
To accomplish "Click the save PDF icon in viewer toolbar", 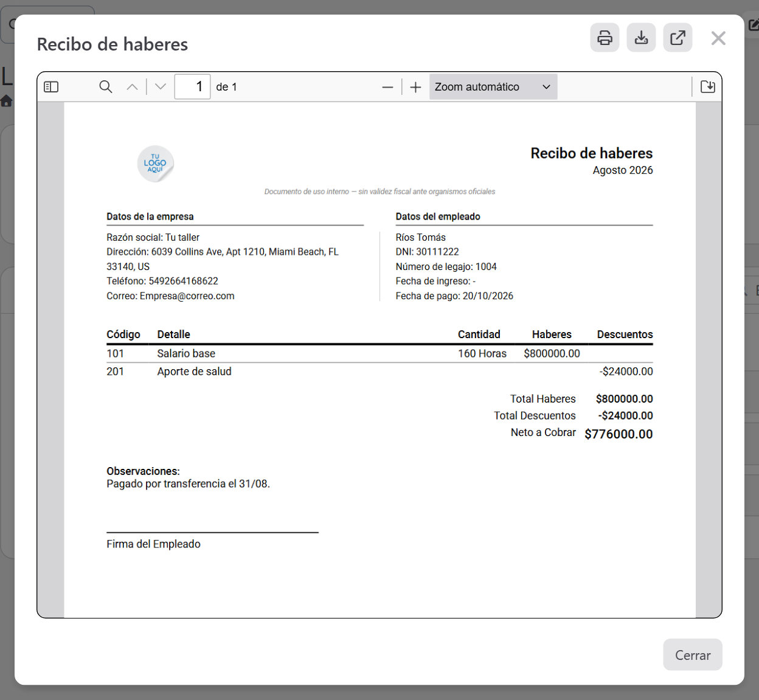I will (708, 87).
